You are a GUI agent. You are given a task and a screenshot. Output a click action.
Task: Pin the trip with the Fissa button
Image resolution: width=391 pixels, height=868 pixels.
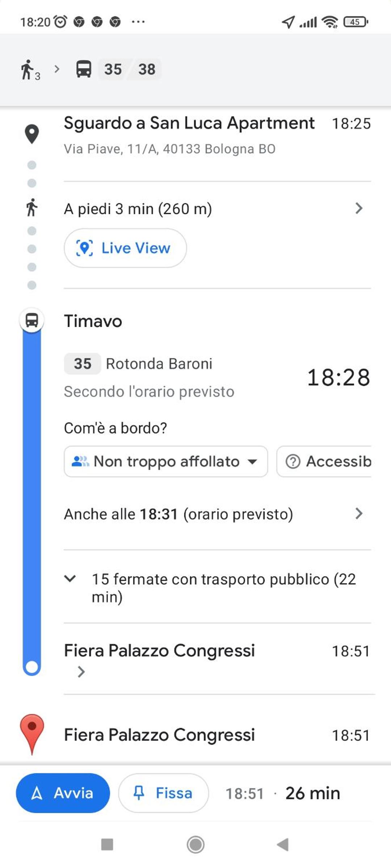click(163, 793)
